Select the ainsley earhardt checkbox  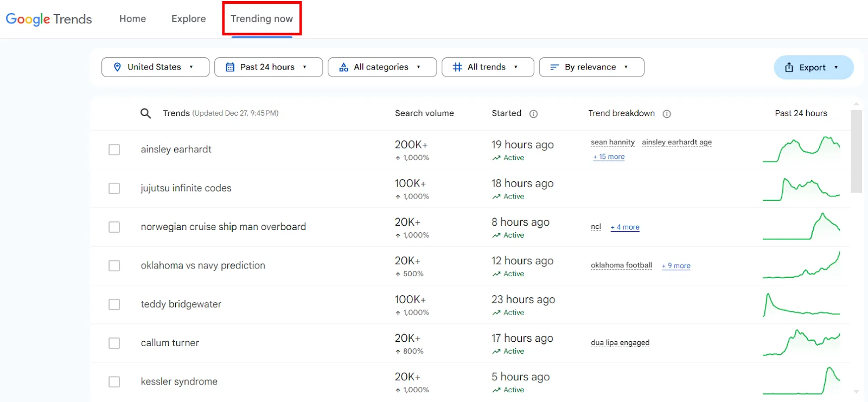point(114,150)
